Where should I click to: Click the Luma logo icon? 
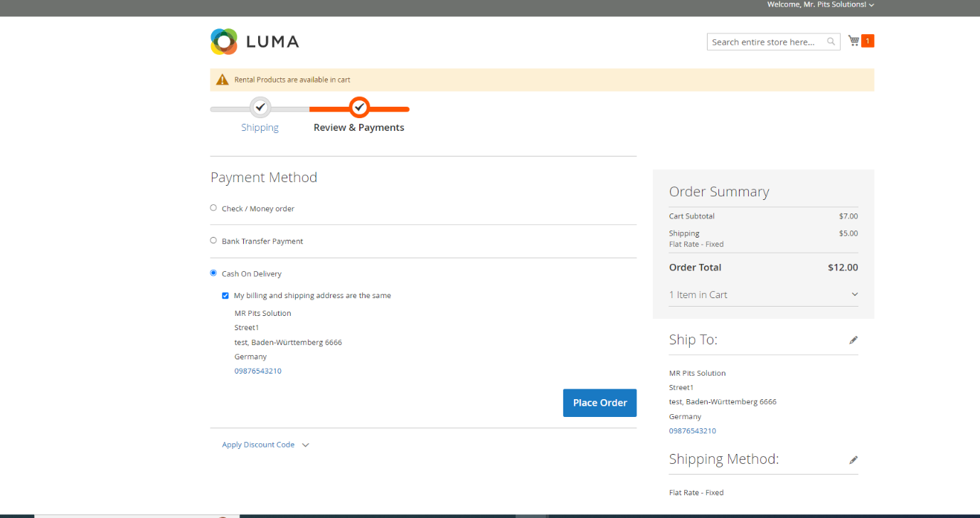click(x=224, y=41)
